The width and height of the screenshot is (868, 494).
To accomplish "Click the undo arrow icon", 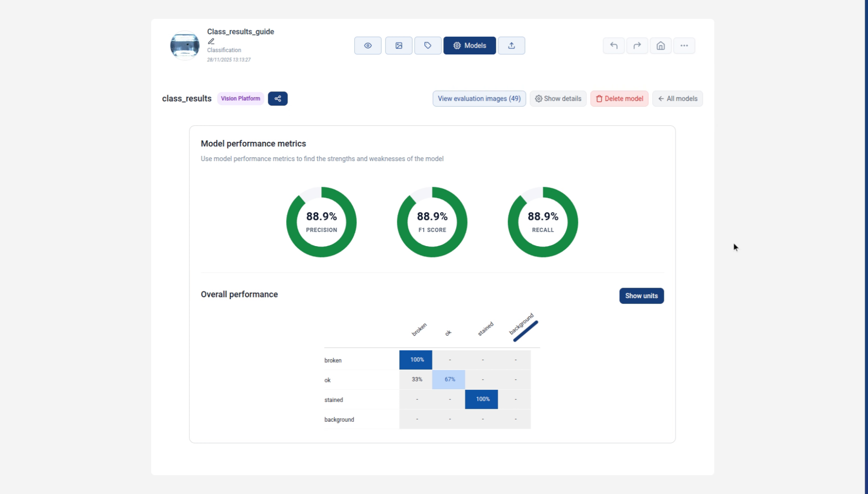I will tap(613, 46).
